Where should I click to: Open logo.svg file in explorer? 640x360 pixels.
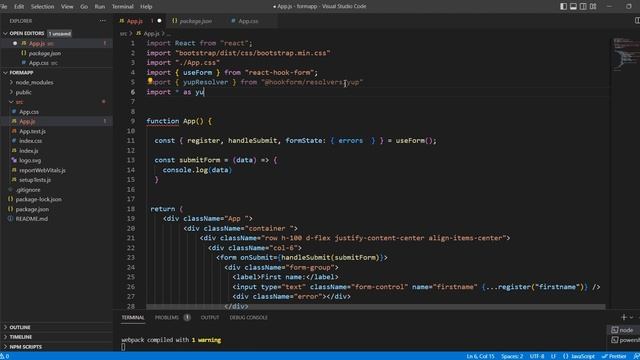click(30, 160)
